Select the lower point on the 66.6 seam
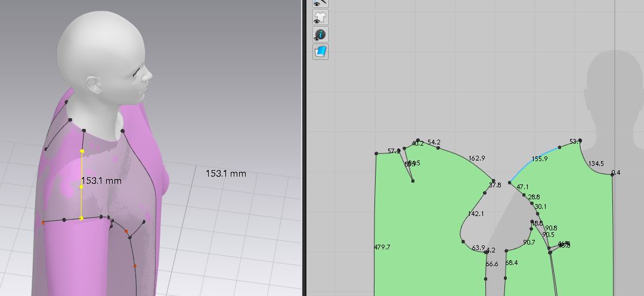This screenshot has height=296, width=644. pyautogui.click(x=485, y=279)
